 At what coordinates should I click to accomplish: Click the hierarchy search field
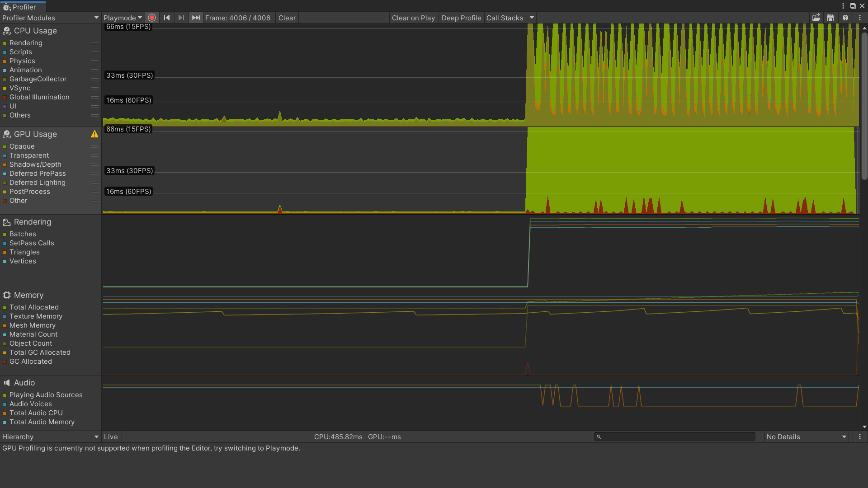pyautogui.click(x=675, y=436)
